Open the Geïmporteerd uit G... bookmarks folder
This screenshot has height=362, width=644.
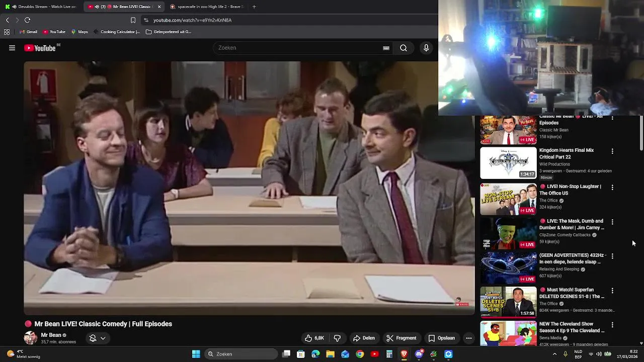[x=169, y=32]
